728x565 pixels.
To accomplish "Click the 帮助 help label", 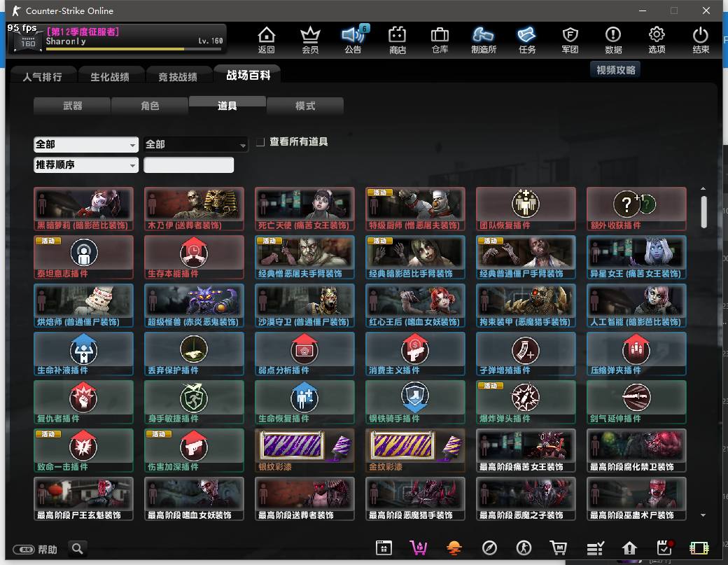I will (48, 549).
